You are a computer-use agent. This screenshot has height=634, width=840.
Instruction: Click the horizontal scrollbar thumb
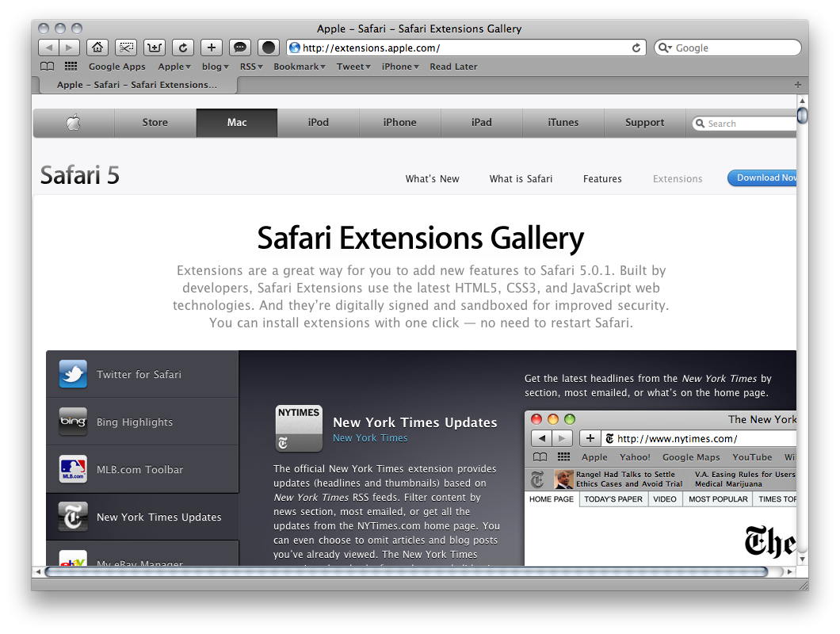point(407,572)
